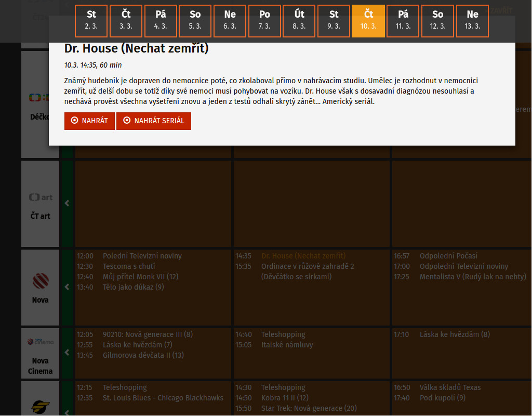Open the Po 7. 3. day tab
This screenshot has width=532, height=416.
coord(264,21)
